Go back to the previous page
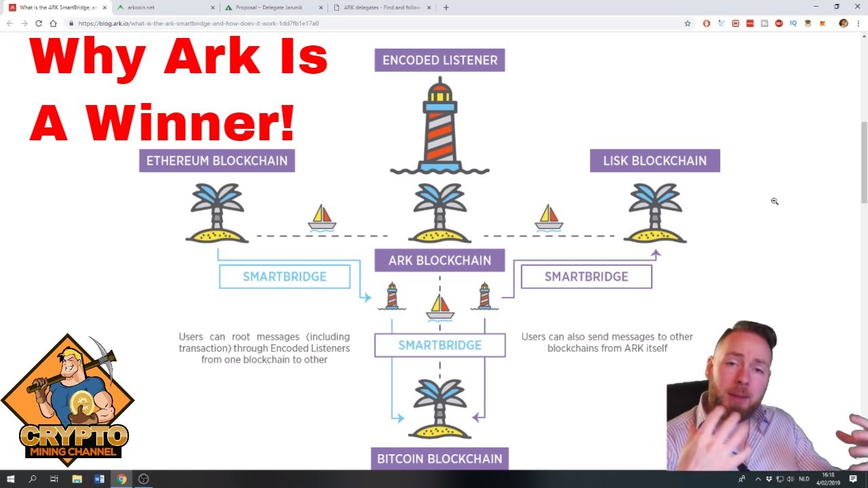 tap(10, 23)
